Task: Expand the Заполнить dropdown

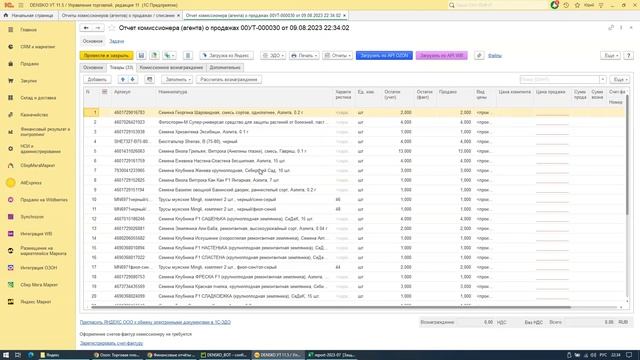Action: point(177,80)
